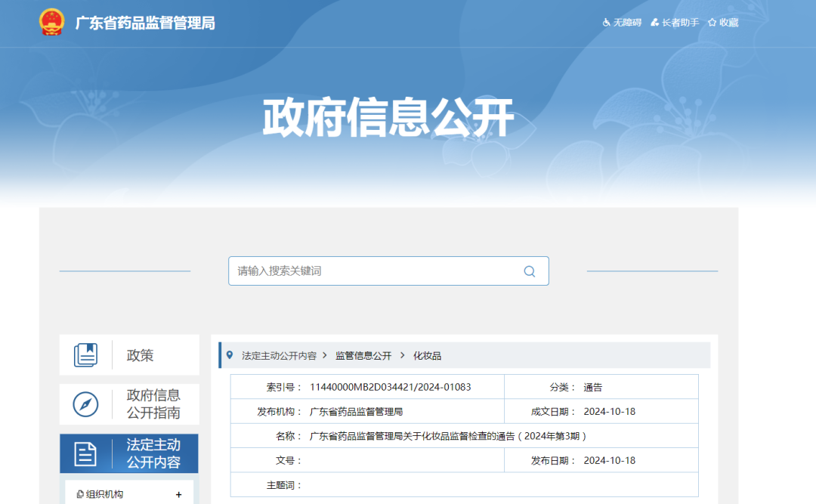Viewport: 816px width, 504px height.
Task: Click the national emblem logo icon
Action: [x=51, y=23]
